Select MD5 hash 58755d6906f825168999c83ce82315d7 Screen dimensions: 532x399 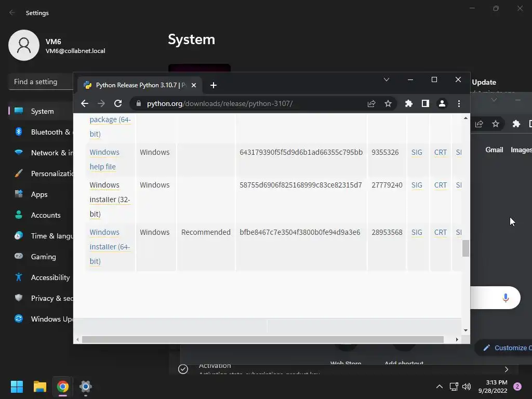tap(301, 185)
